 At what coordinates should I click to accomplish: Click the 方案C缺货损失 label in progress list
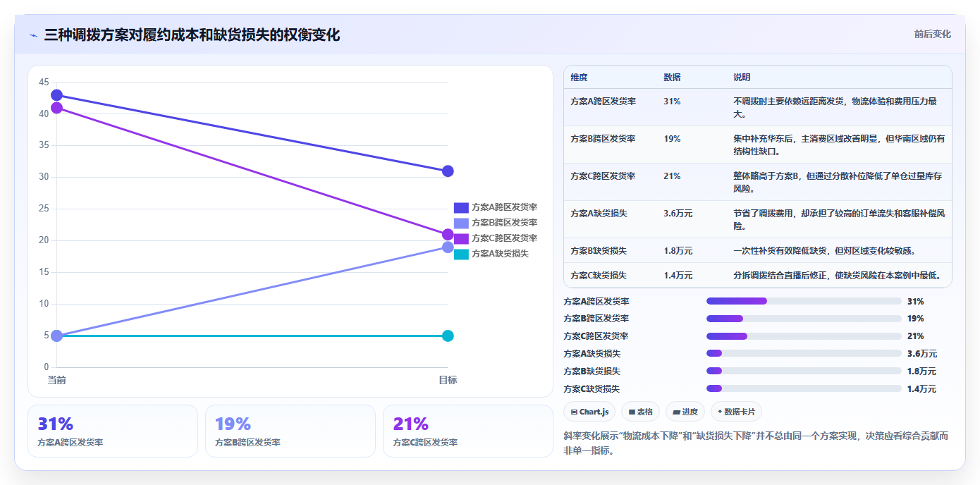[x=592, y=388]
